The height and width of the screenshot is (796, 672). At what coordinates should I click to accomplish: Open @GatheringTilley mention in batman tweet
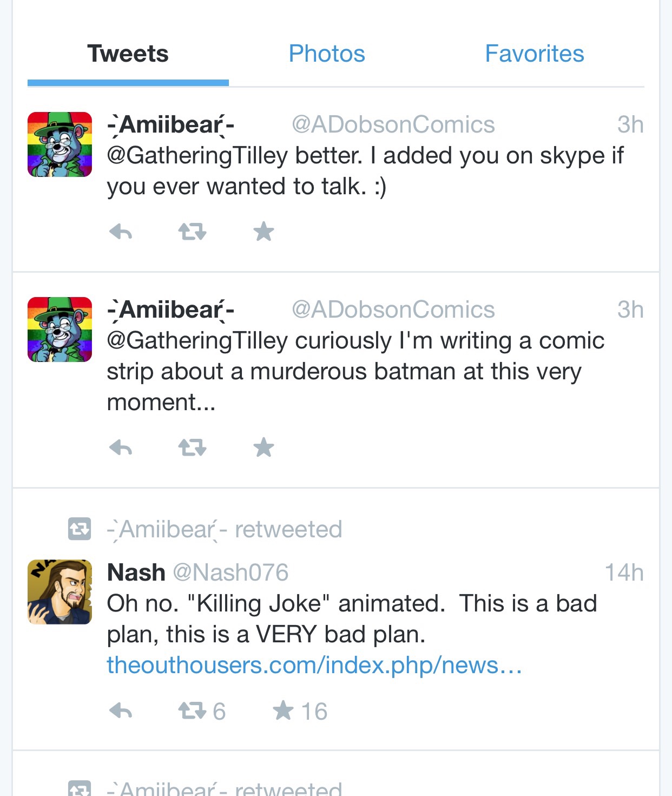coord(197,341)
